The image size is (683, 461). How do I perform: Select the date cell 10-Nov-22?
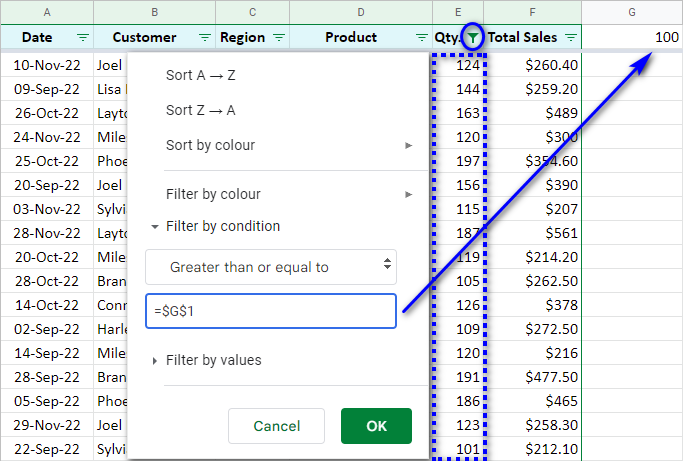pos(47,65)
